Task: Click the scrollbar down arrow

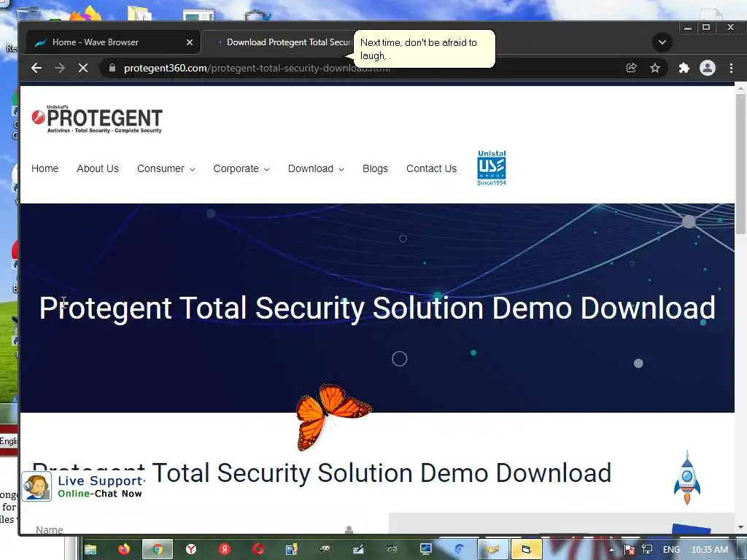Action: 740,527
